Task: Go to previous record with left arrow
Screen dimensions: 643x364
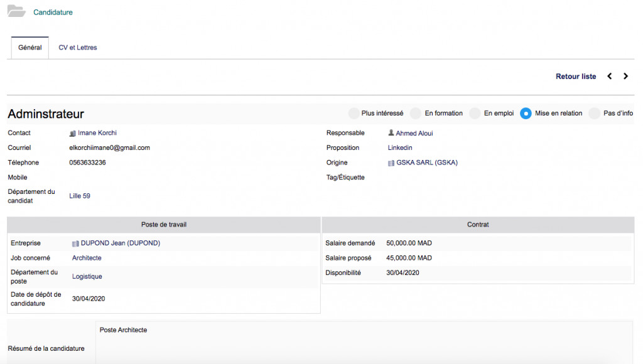Action: (x=609, y=77)
